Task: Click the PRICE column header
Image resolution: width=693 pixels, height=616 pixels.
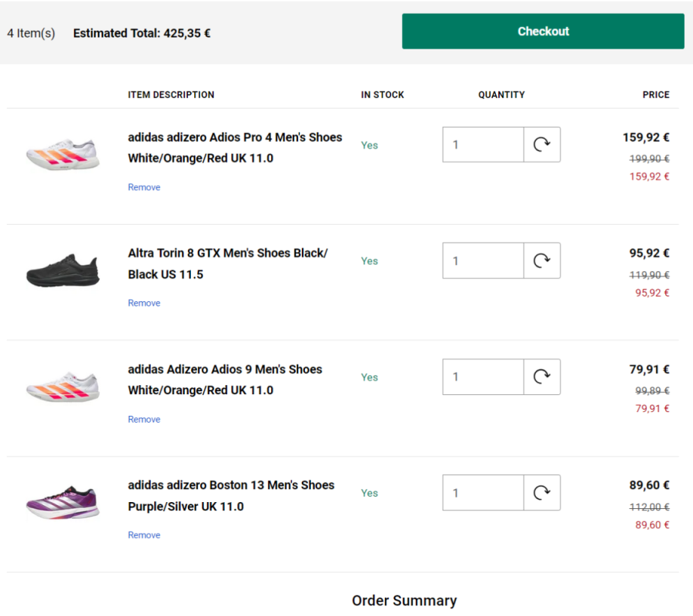Action: tap(656, 95)
